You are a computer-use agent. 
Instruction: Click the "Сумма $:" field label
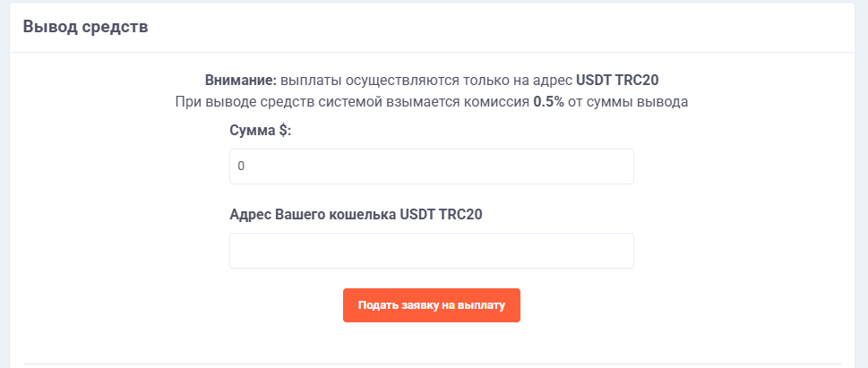[261, 130]
